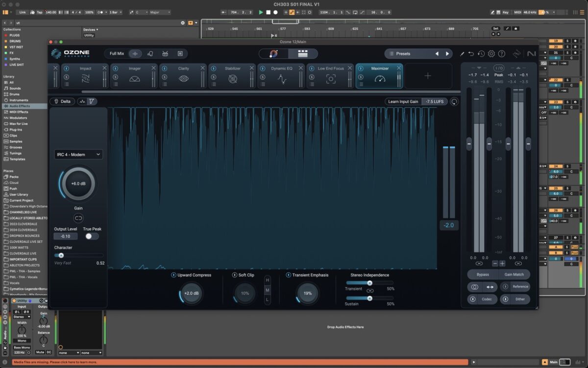
Task: Select the Plug-Ins library category
Action: [x=16, y=130]
